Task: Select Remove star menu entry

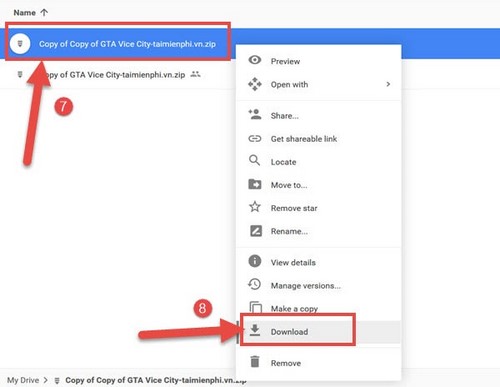Action: [x=318, y=208]
